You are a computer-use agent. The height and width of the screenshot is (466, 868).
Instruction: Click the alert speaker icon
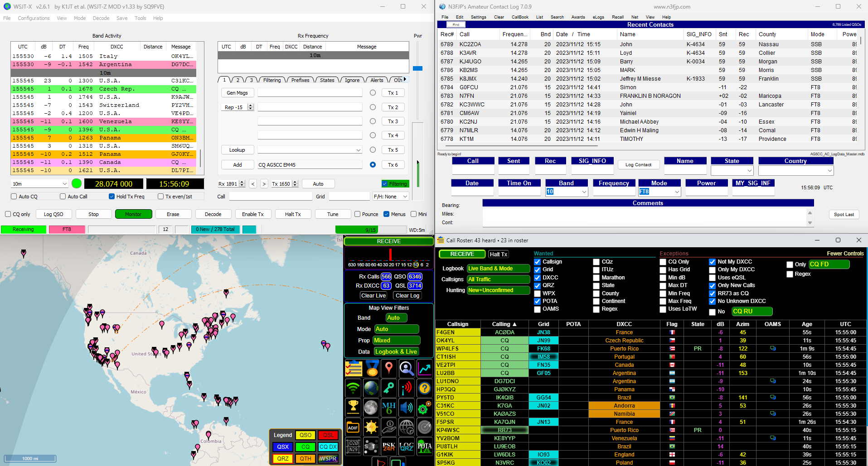(407, 407)
